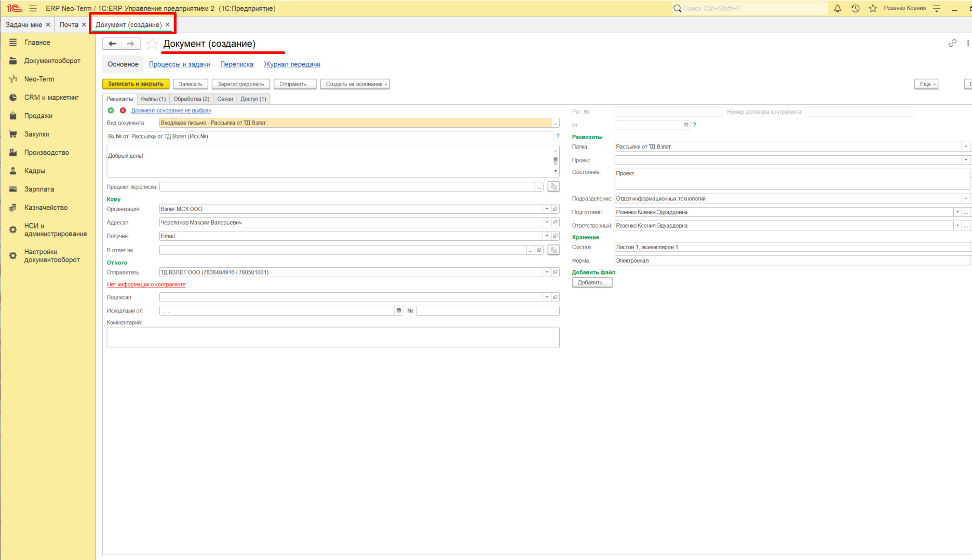Open Документооборот in the sidebar
This screenshot has height=560, width=972.
click(x=52, y=61)
